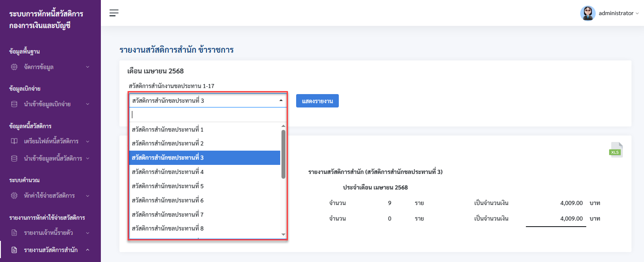Click the dropdown list scroll-down arrow

click(283, 234)
